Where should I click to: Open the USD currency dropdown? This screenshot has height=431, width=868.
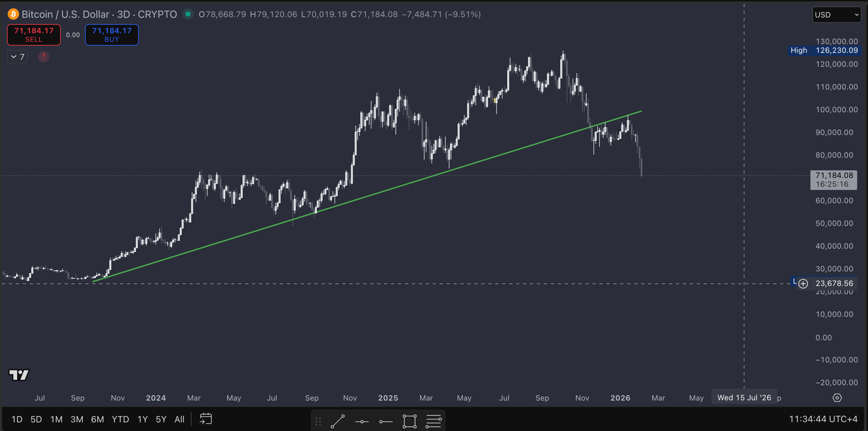(836, 15)
